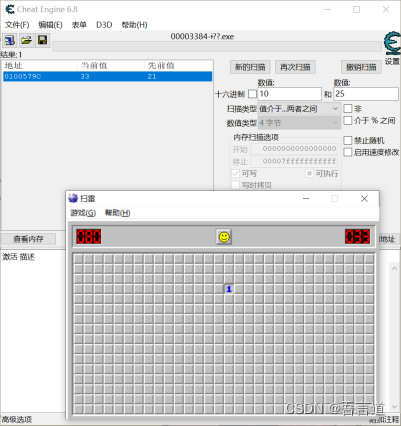Image resolution: width=401 pixels, height=426 pixels.
Task: Click the process name 00003384 label
Action: pyautogui.click(x=202, y=37)
